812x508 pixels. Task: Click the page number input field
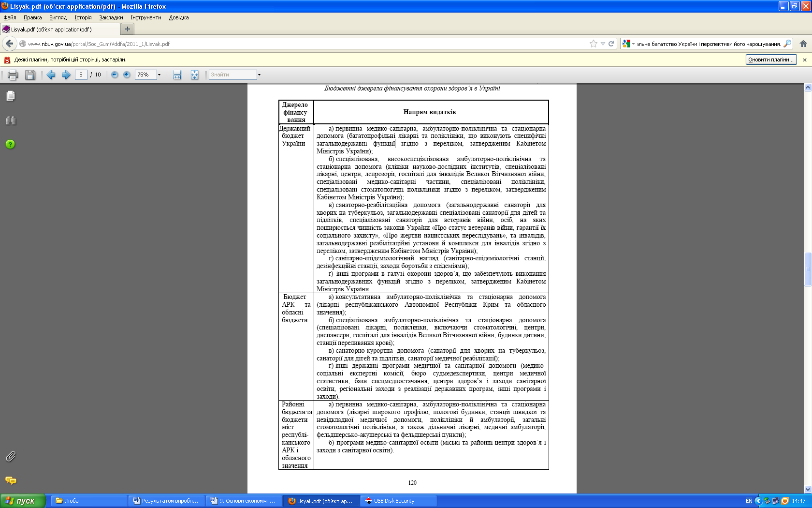pos(81,75)
